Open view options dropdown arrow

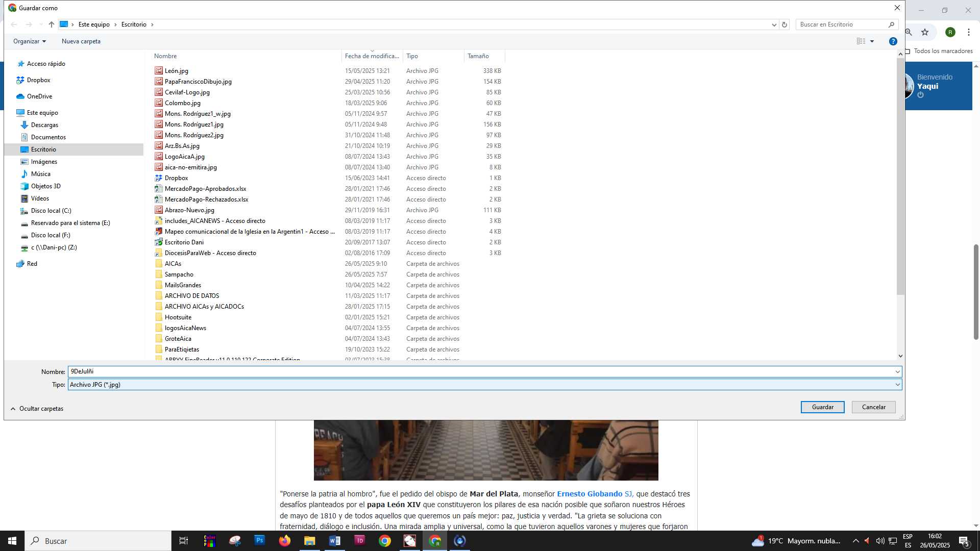[x=872, y=41]
